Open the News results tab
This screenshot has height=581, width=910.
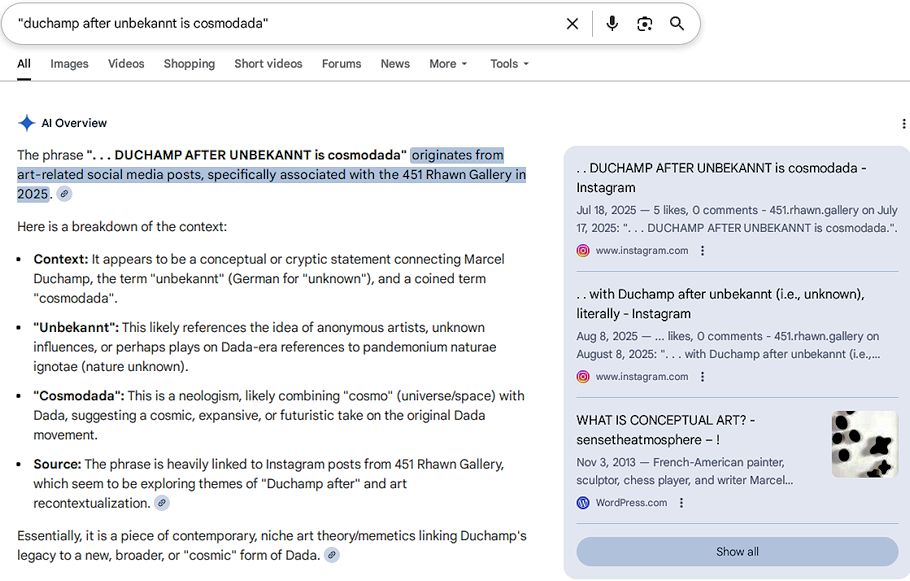pyautogui.click(x=395, y=64)
